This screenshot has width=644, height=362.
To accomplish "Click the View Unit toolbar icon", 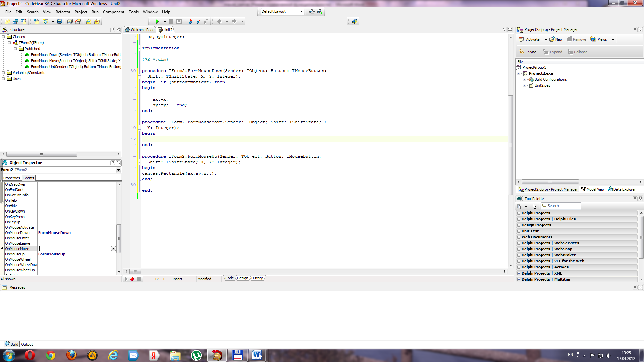I will pyautogui.click(x=8, y=21).
